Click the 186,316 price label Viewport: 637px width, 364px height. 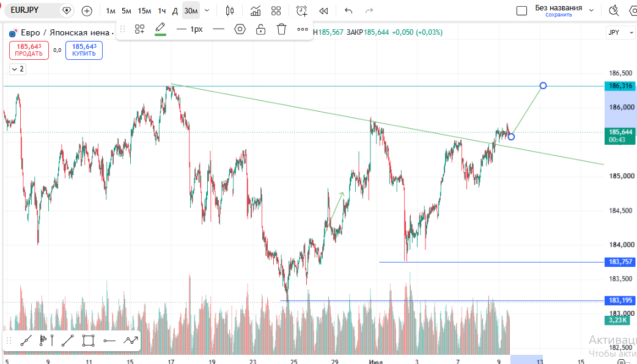click(x=620, y=86)
